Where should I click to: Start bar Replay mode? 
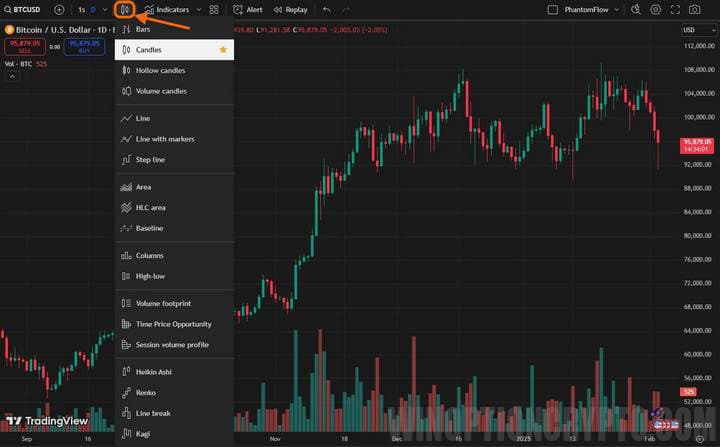290,10
